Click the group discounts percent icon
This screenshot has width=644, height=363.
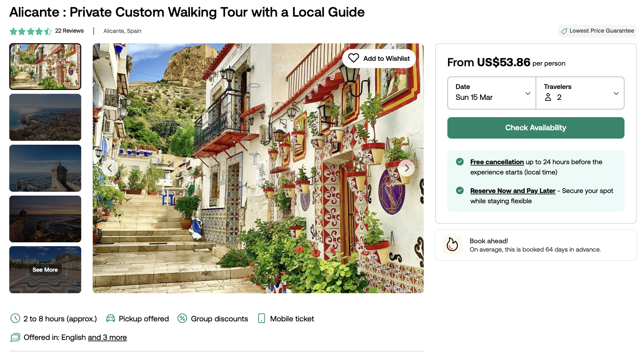(182, 319)
